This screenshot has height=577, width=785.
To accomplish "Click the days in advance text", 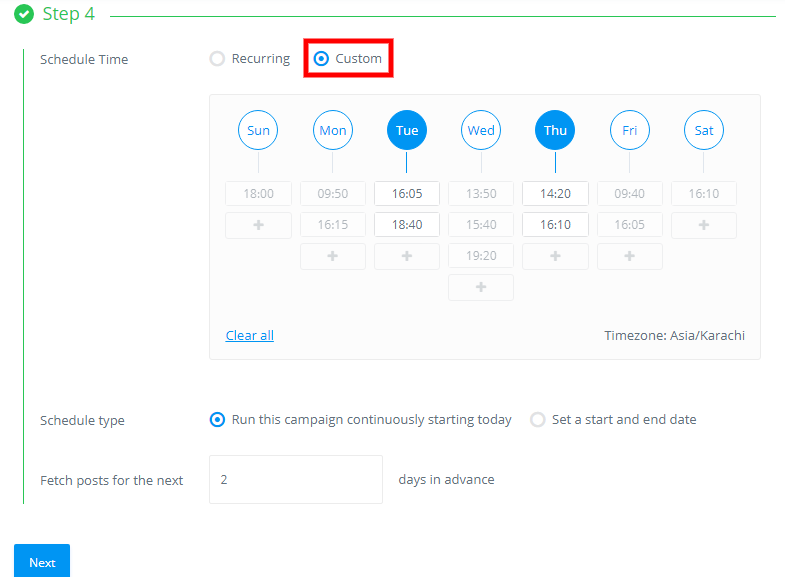I will click(x=446, y=479).
